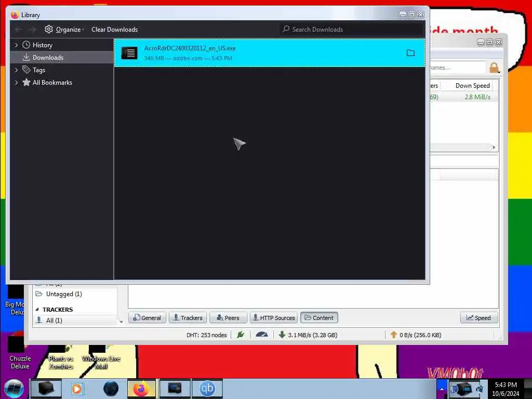
Task: Expand the Tags tree node
Action: click(x=16, y=70)
